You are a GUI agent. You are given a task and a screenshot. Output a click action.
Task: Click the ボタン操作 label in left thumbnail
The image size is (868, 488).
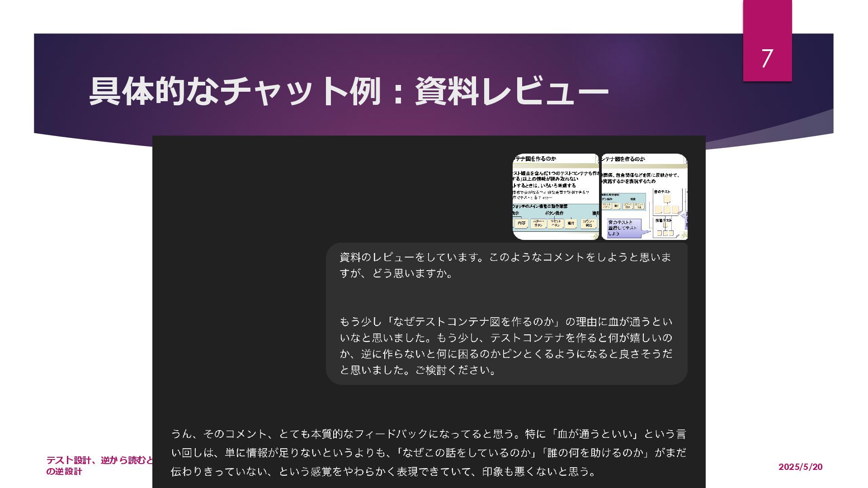(554, 213)
